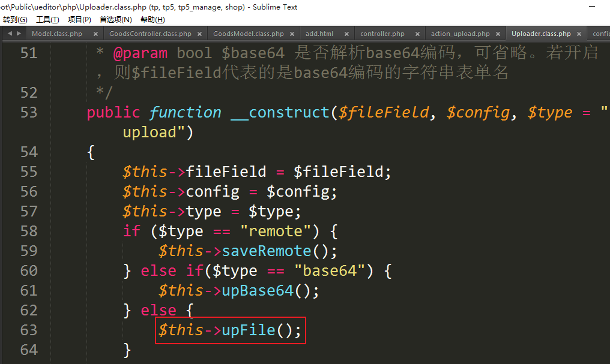This screenshot has height=364, width=610.
Task: Switch to the add.html tab
Action: [319, 34]
